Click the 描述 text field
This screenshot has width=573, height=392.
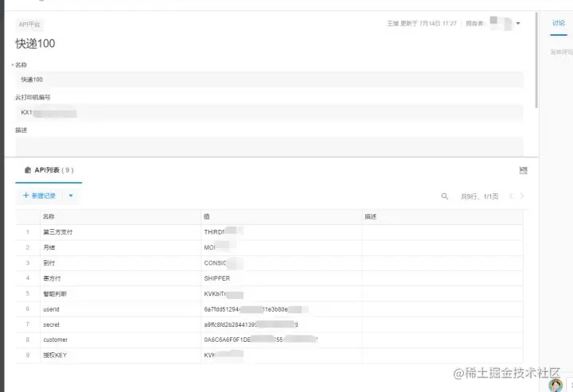(x=269, y=146)
